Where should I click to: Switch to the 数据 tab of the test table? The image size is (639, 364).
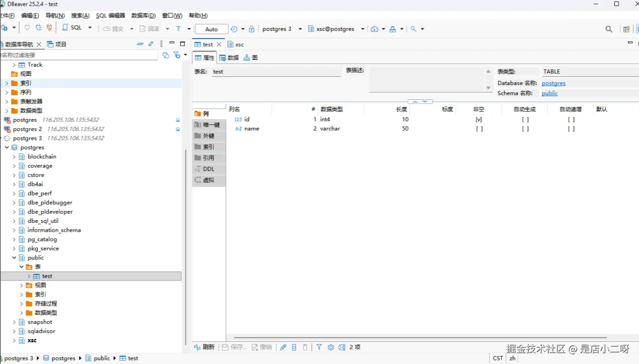[x=229, y=58]
